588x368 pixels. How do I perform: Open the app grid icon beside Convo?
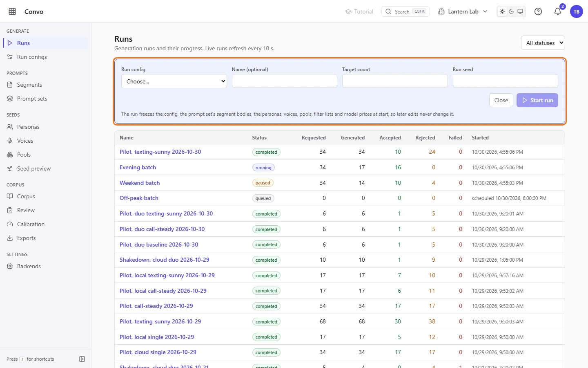12,11
